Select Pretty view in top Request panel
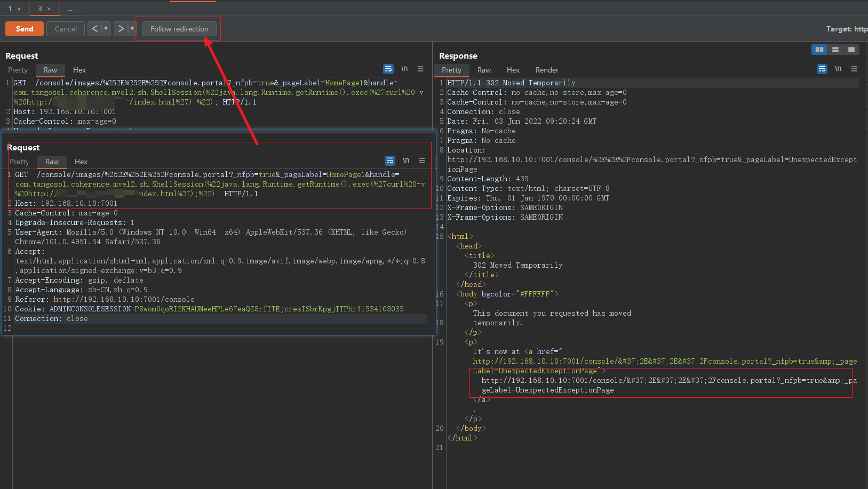The height and width of the screenshot is (489, 868). tap(18, 70)
